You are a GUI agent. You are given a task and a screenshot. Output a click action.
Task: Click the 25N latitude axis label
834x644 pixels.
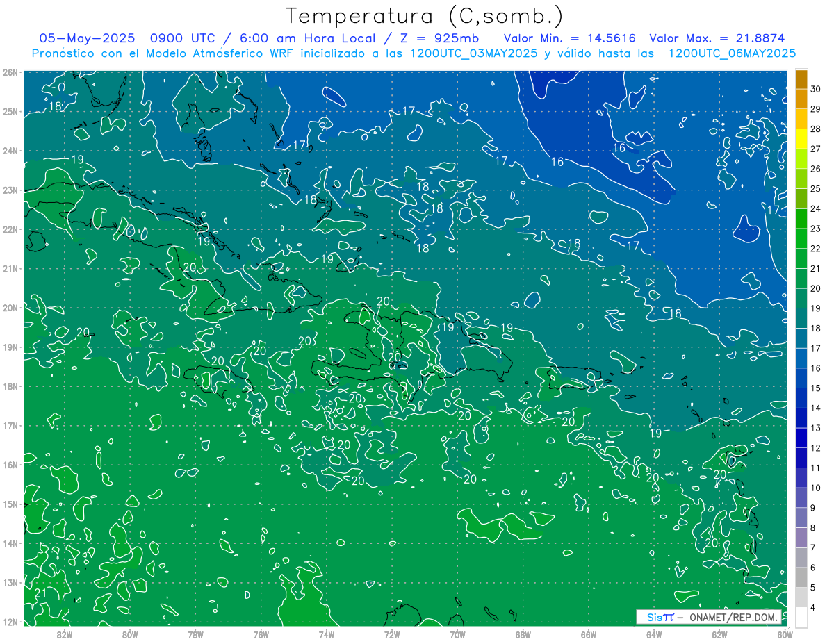click(x=10, y=111)
